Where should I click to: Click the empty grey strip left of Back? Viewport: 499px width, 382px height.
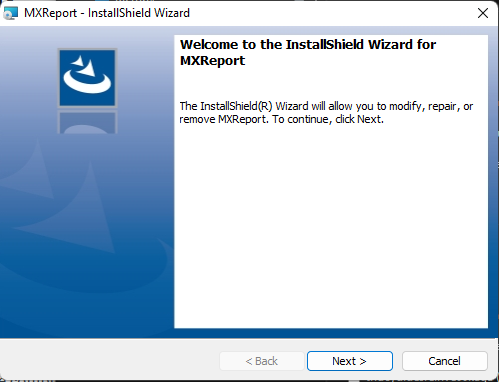(x=110, y=361)
